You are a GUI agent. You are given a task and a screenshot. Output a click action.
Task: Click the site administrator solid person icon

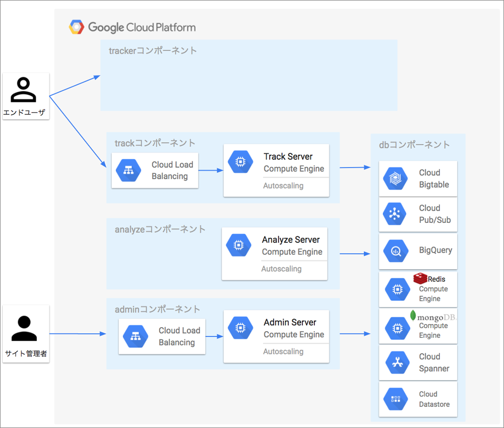point(24,328)
